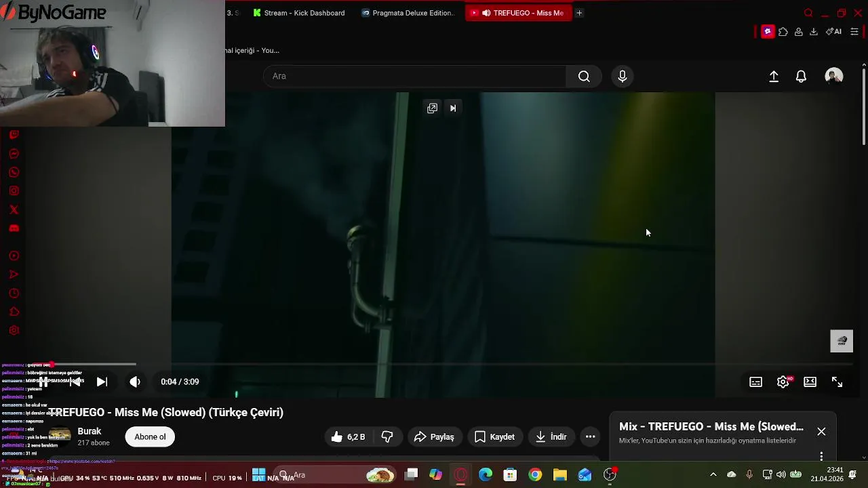Viewport: 868px width, 488px height.
Task: Start voice search with microphone icon
Action: point(623,77)
